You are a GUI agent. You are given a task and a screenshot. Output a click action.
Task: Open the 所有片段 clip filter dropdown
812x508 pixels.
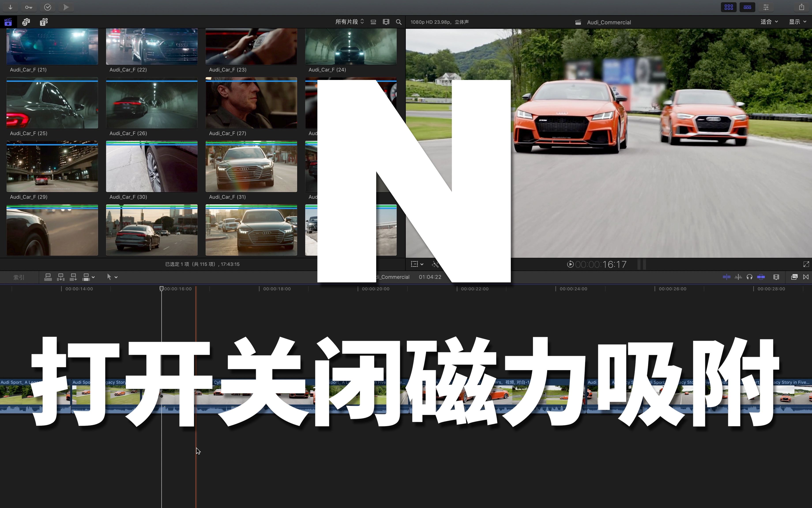[350, 22]
